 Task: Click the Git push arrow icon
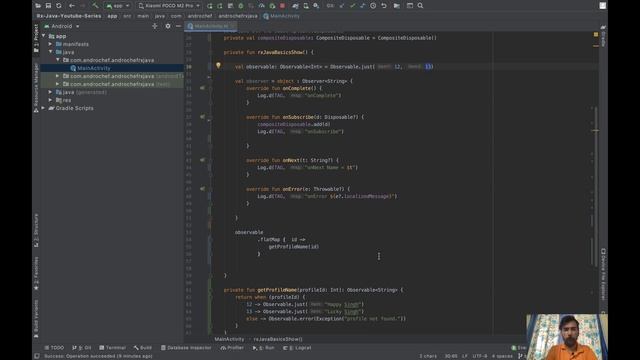362,6
